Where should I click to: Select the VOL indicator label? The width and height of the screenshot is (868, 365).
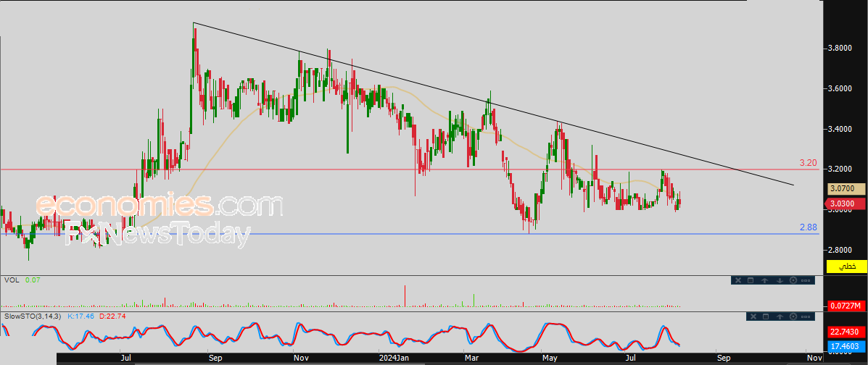point(12,280)
